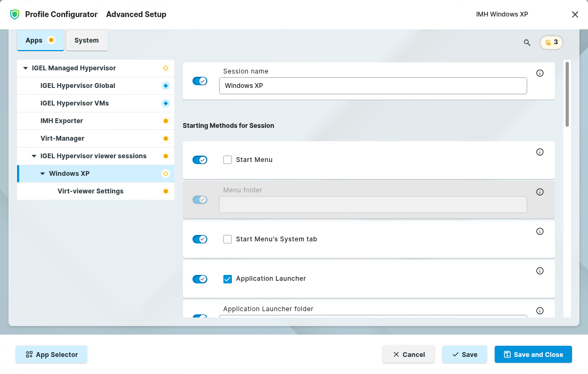Open the changes counter badge showing 3
Image resolution: width=588 pixels, height=374 pixels.
(x=551, y=42)
